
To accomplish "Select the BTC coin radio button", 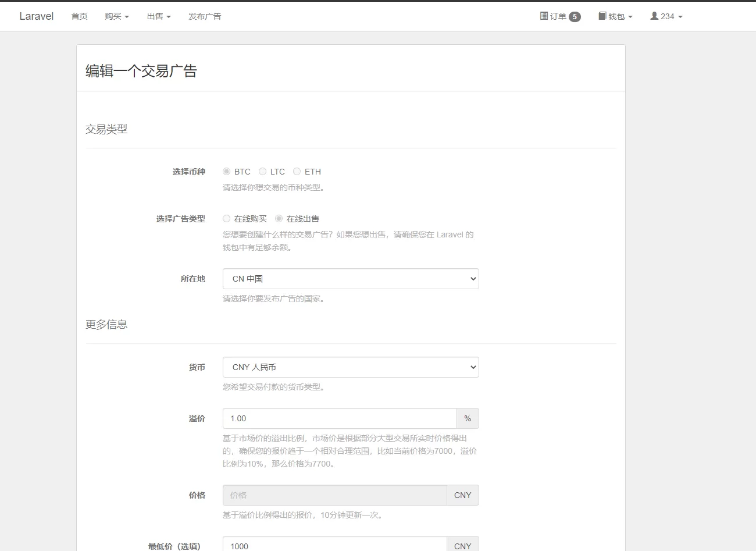I will click(227, 172).
